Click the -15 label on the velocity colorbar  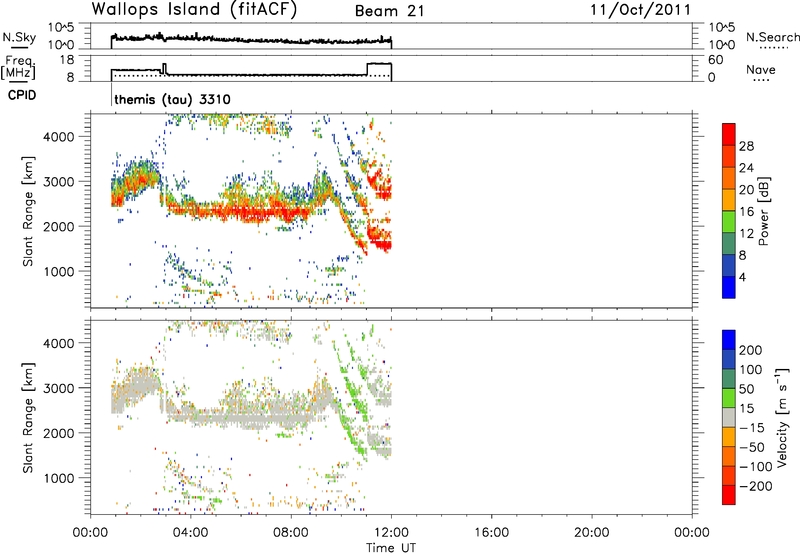(x=752, y=428)
